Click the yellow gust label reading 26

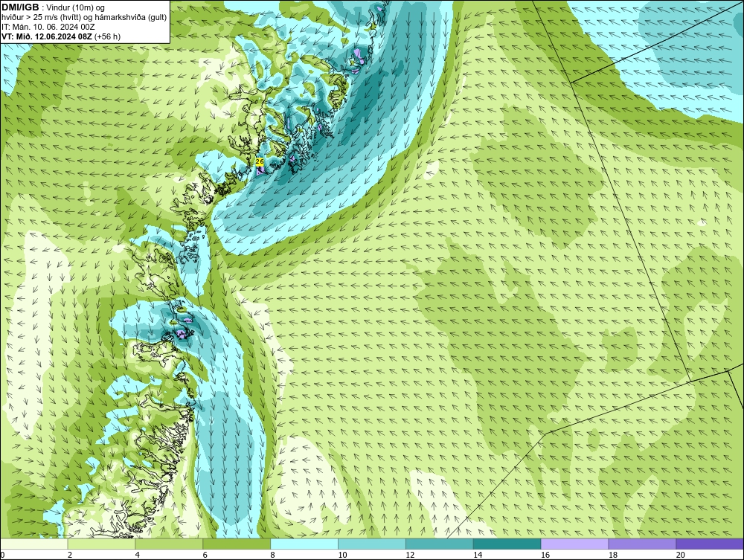tap(260, 161)
